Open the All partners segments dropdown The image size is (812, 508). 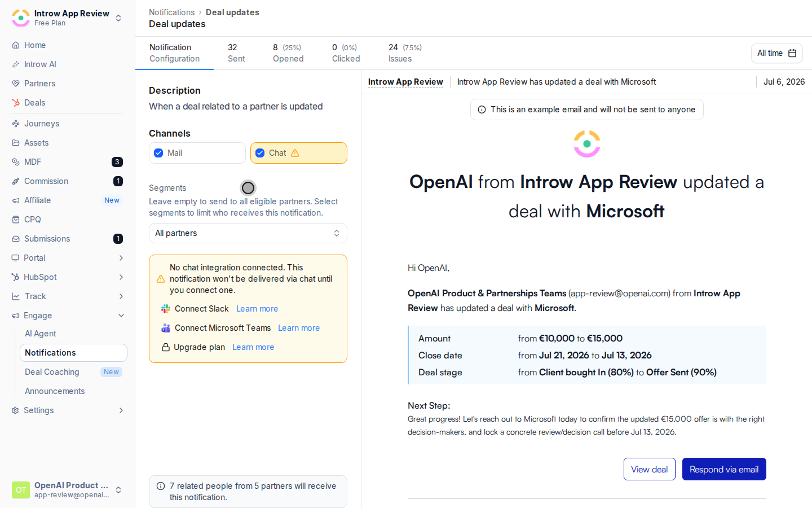[x=248, y=233]
